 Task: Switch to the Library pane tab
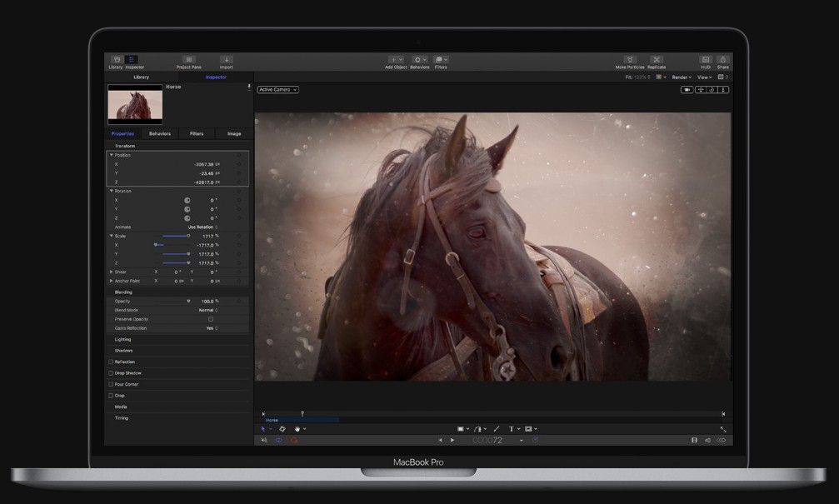[142, 77]
